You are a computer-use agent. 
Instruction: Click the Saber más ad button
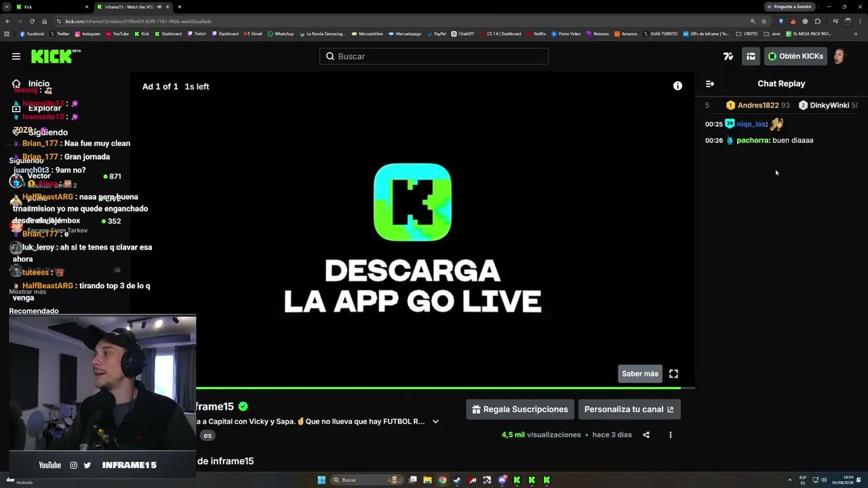pos(640,373)
